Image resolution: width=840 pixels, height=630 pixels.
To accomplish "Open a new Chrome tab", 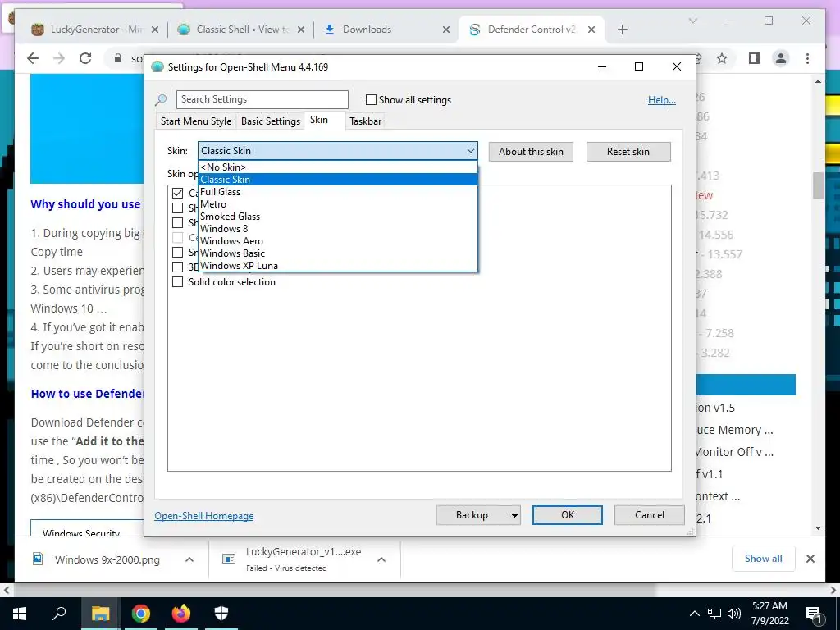I will 622,30.
